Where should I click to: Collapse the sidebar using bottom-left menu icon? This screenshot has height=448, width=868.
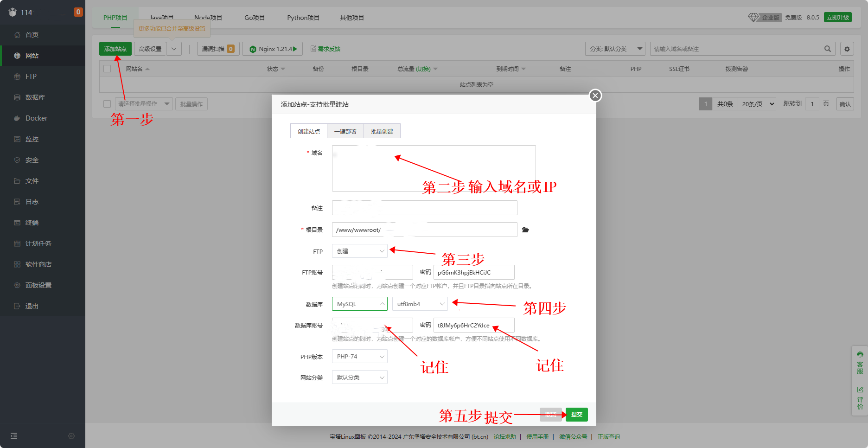click(x=14, y=436)
